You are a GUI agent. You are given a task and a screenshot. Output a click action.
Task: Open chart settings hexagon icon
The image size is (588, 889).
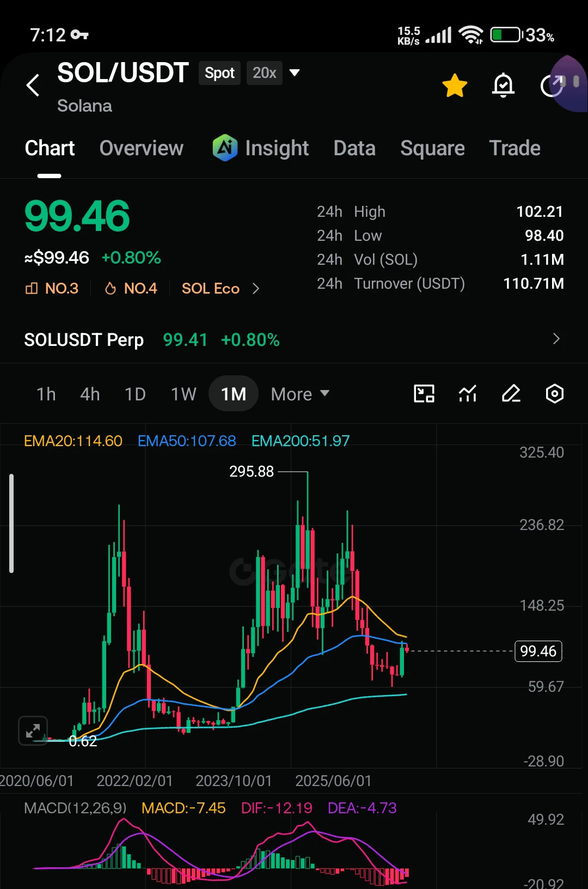[x=554, y=393]
